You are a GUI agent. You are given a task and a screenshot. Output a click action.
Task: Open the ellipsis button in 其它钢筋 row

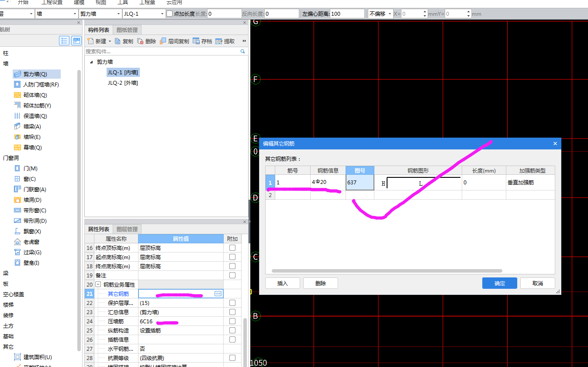(x=218, y=294)
